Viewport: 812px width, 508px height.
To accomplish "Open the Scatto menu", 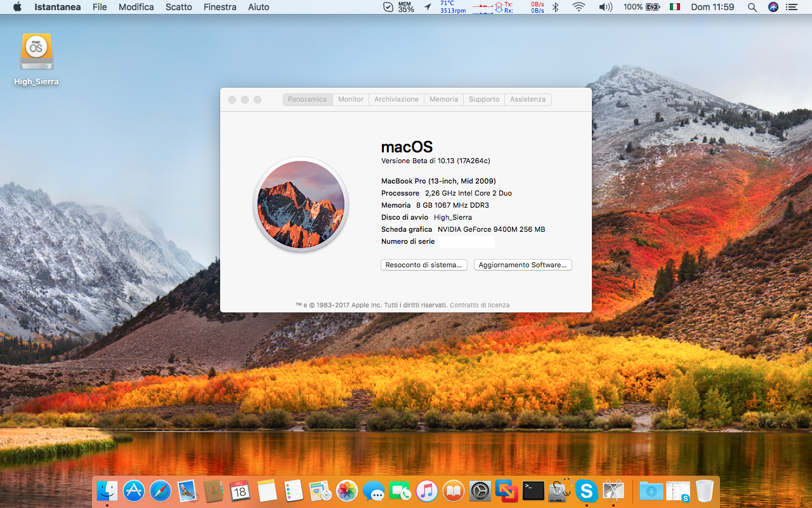I will coord(179,7).
